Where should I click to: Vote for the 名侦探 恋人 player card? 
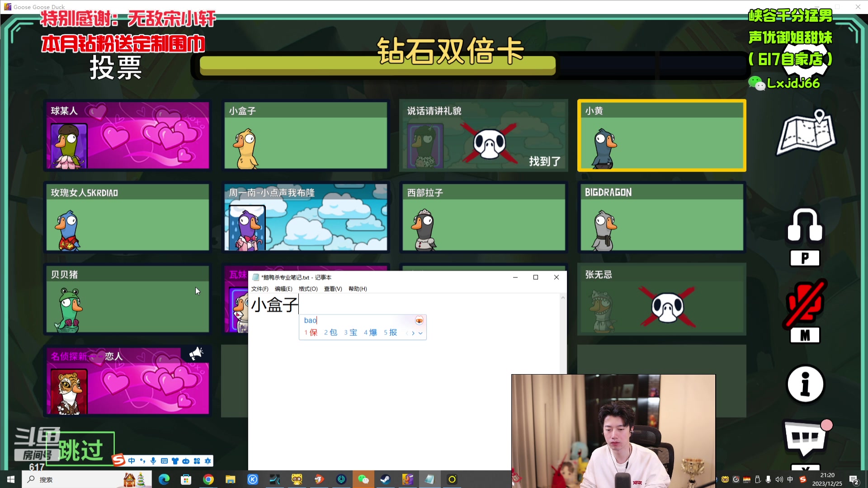[127, 381]
